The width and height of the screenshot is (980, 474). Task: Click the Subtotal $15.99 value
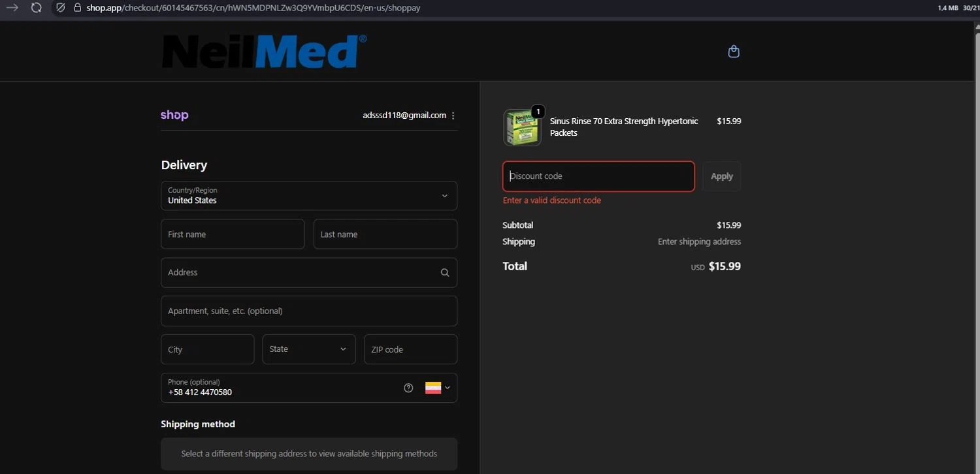[729, 225]
